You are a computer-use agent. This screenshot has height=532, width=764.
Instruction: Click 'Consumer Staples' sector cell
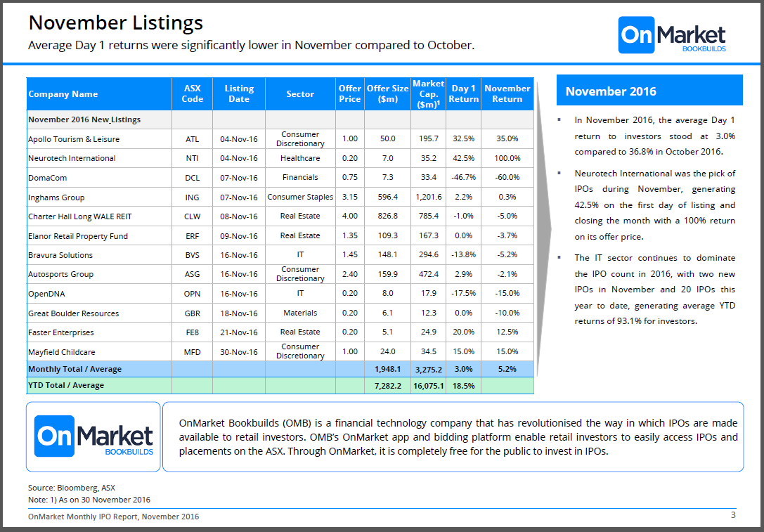click(x=300, y=197)
